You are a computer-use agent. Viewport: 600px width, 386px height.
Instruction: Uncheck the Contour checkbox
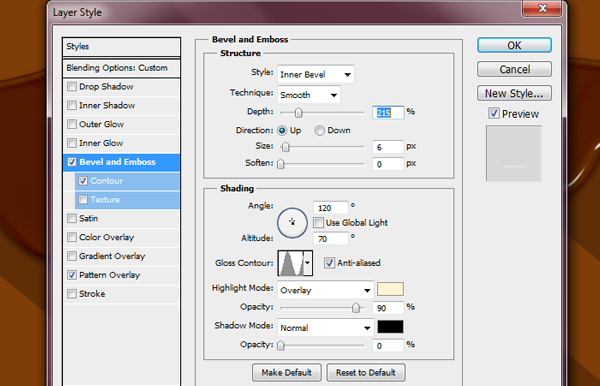tap(83, 181)
